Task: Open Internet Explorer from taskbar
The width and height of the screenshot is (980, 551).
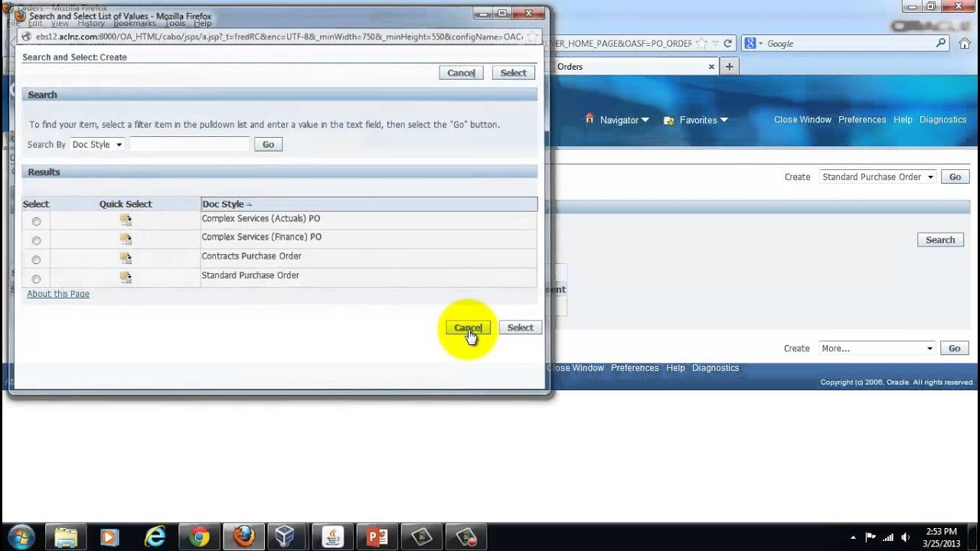Action: (x=155, y=537)
